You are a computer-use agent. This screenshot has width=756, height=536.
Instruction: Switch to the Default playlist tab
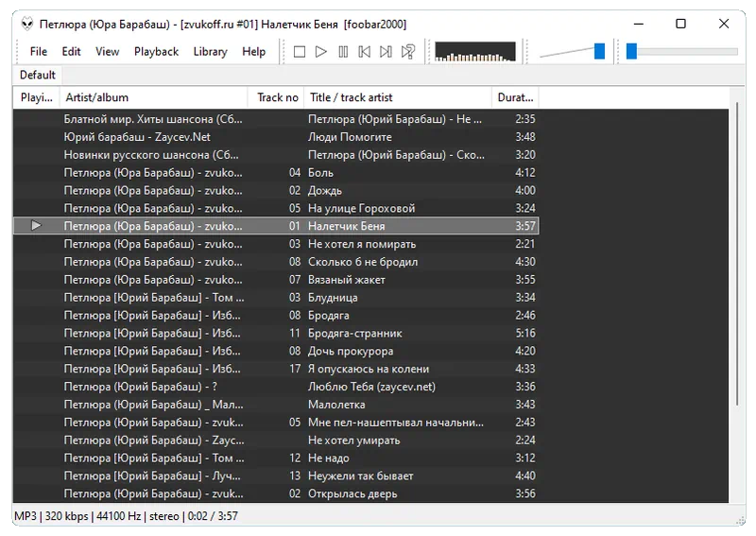coord(38,75)
